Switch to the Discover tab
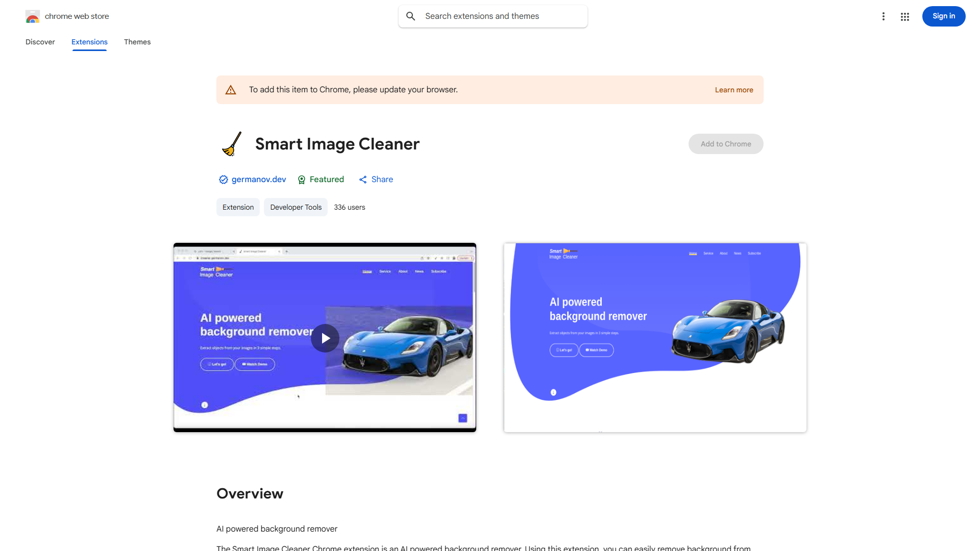The height and width of the screenshot is (551, 980). coord(40,42)
